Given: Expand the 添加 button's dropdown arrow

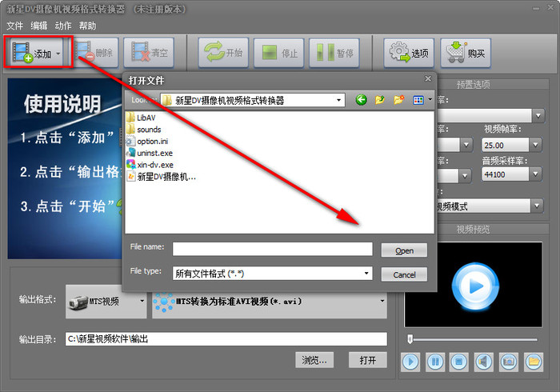Looking at the screenshot, I should [58, 54].
